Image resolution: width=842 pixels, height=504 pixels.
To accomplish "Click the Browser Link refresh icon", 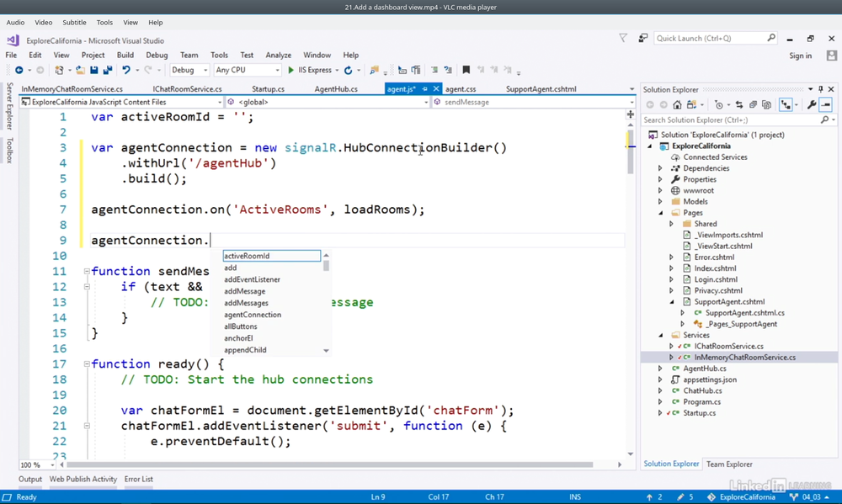I will (x=348, y=70).
